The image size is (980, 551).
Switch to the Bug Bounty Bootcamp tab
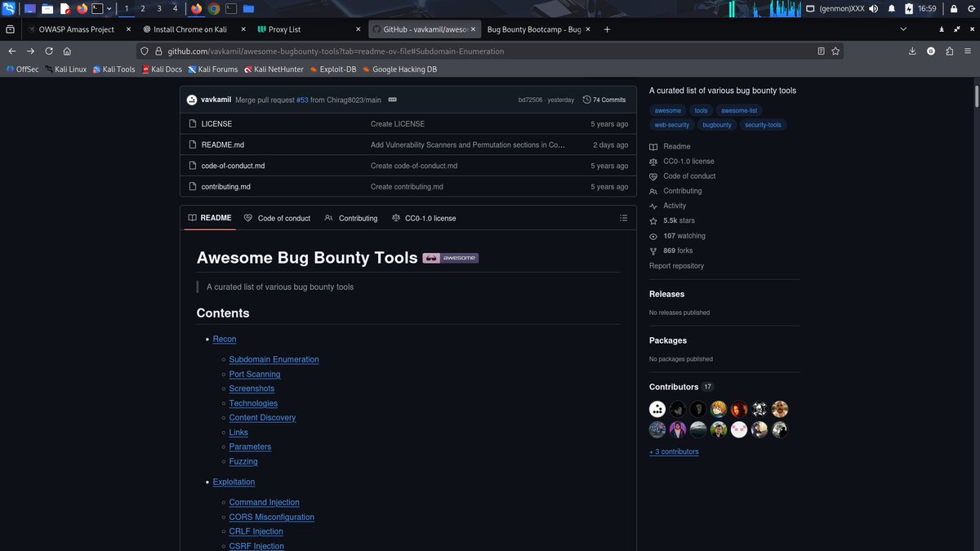pyautogui.click(x=538, y=29)
